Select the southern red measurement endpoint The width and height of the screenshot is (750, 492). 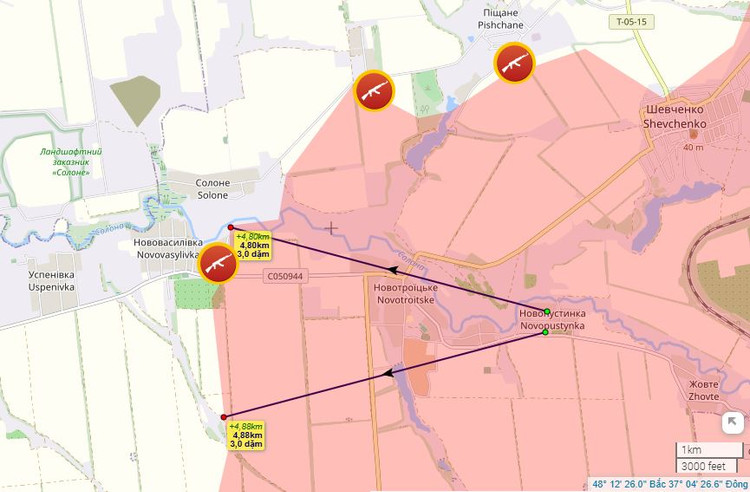[x=223, y=417]
